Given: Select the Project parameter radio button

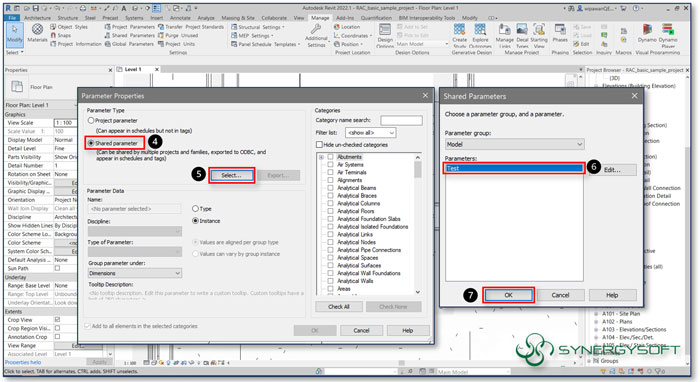Looking at the screenshot, I should (x=91, y=120).
